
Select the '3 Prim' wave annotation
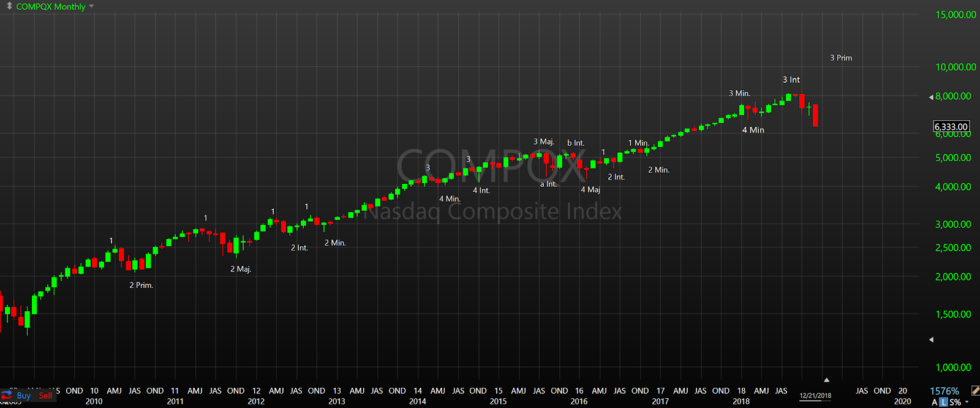841,58
